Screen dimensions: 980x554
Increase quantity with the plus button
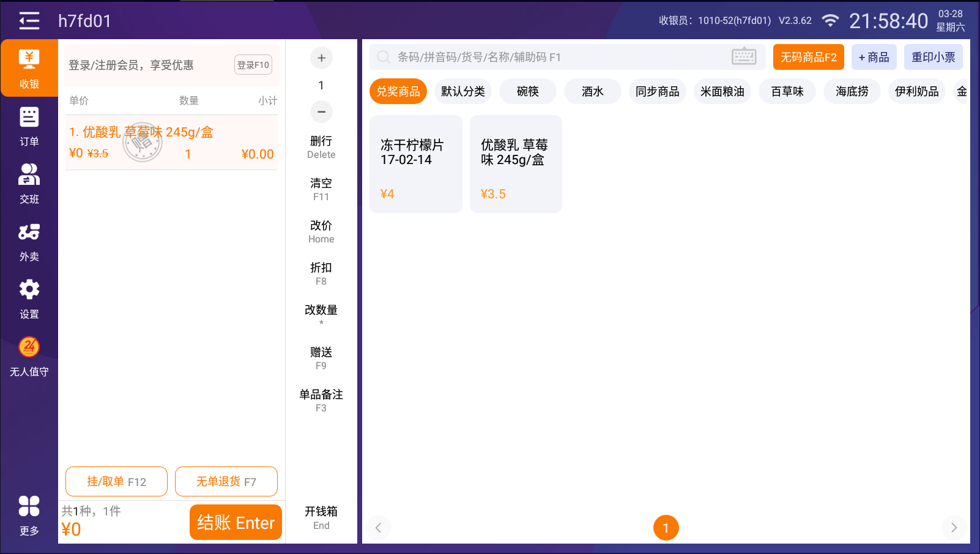point(321,58)
